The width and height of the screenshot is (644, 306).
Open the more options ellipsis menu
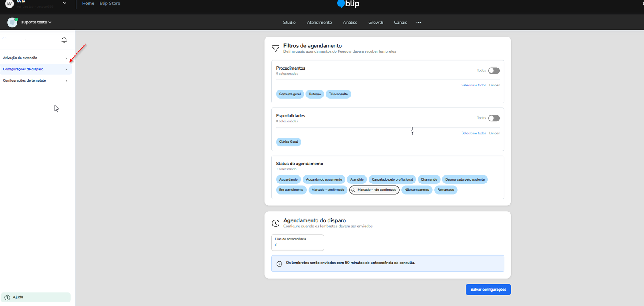click(x=419, y=23)
